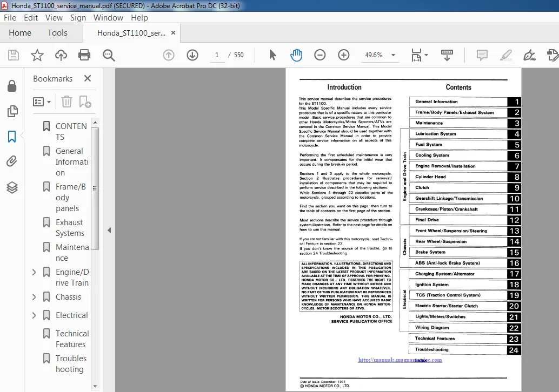Collapse the navigation pane arrow

109,231
